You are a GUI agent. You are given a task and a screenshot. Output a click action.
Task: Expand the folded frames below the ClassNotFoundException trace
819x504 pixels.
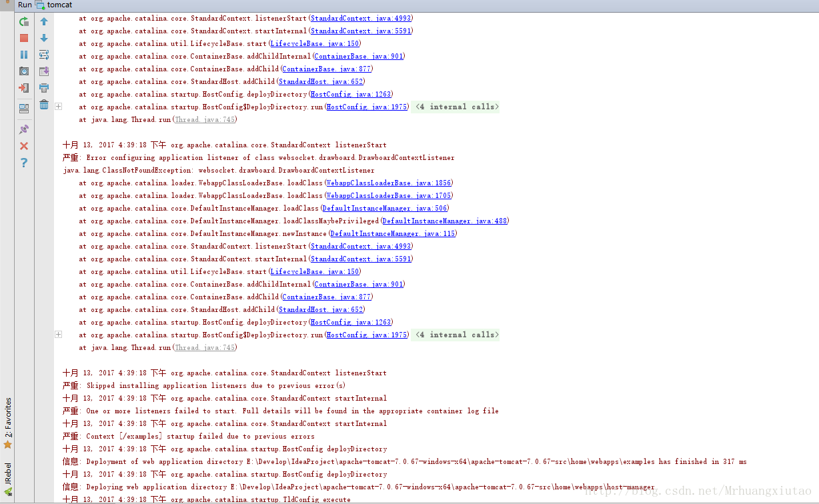(x=59, y=335)
